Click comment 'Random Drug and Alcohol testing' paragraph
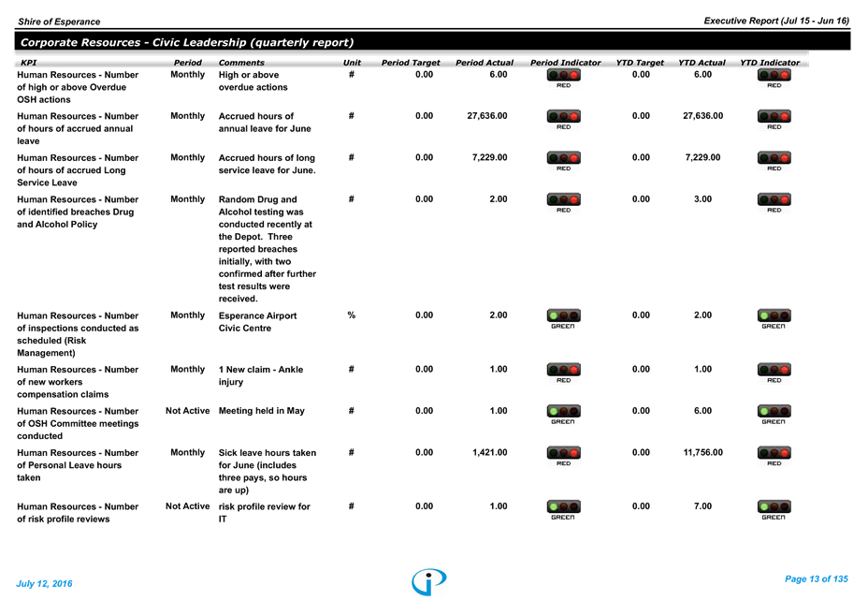 pos(268,249)
